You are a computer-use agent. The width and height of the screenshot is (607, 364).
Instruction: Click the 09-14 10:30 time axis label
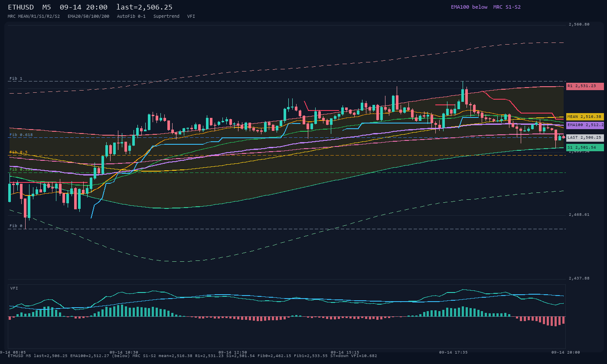(124, 352)
